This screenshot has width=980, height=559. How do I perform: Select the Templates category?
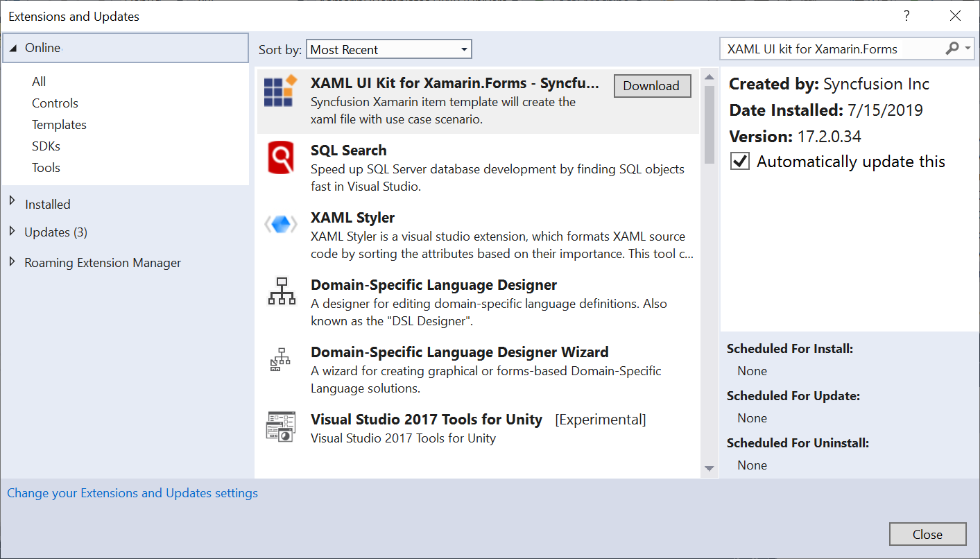point(59,125)
